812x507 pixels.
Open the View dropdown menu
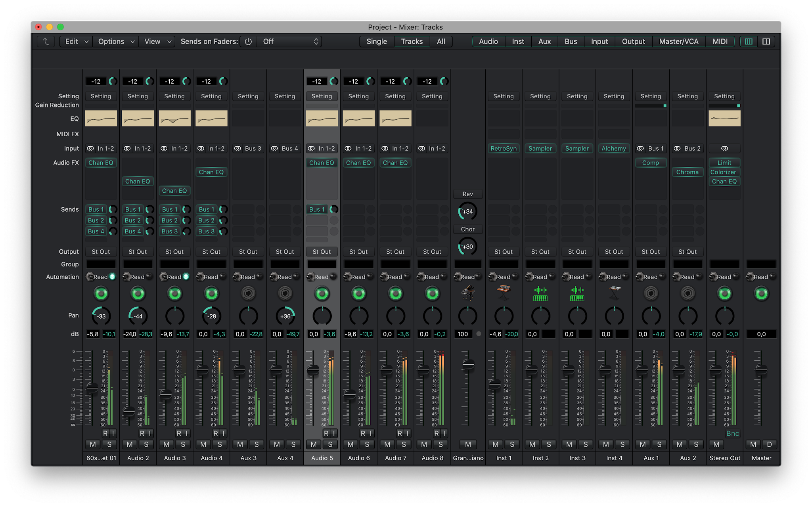157,41
